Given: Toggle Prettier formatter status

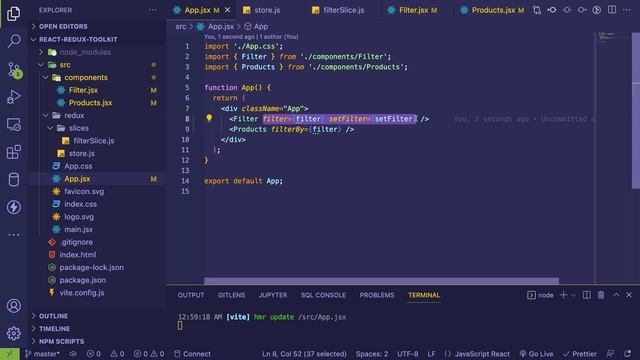Looking at the screenshot, I should click(580, 353).
